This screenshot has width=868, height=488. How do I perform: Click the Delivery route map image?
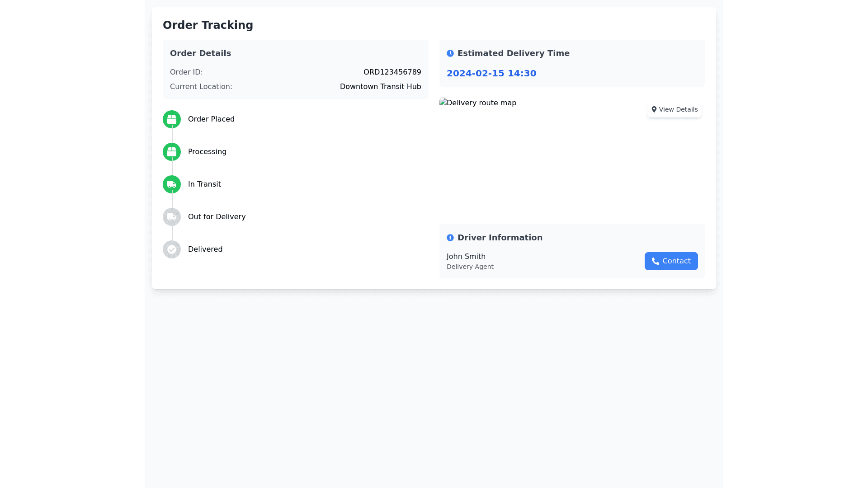coord(478,103)
